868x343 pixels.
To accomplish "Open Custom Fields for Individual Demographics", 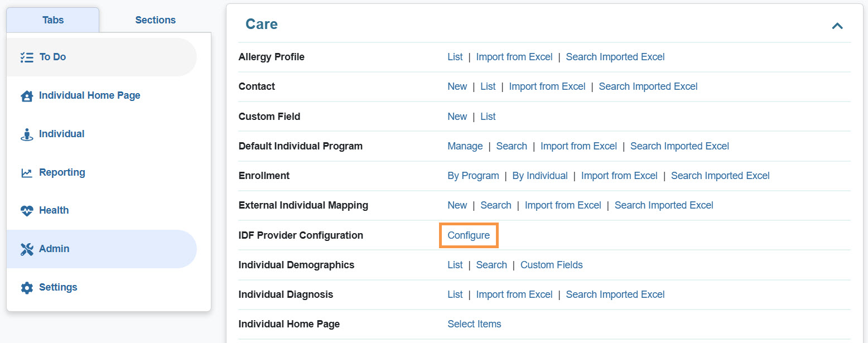I will pyautogui.click(x=551, y=265).
